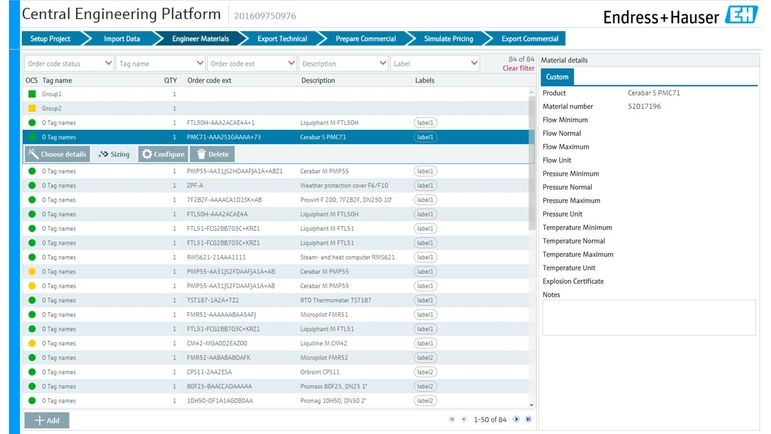The image size is (771, 434).
Task: Click the green square status icon of Group1
Action: (x=32, y=94)
